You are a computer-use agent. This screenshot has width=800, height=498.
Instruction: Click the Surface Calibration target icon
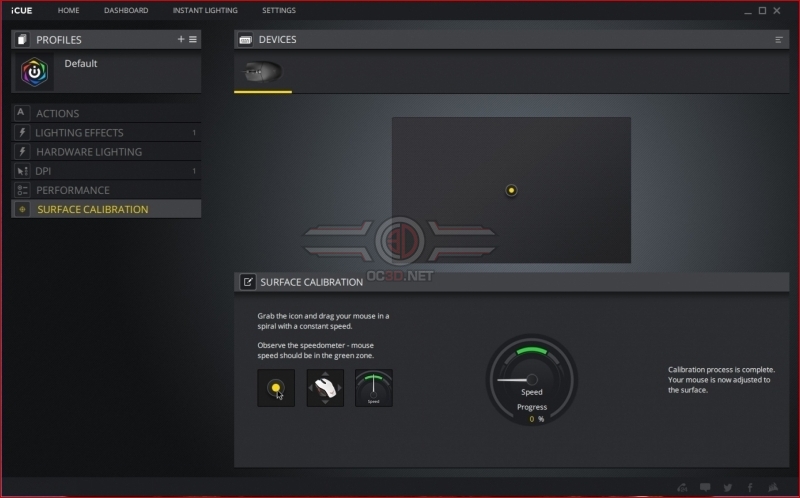click(22, 209)
